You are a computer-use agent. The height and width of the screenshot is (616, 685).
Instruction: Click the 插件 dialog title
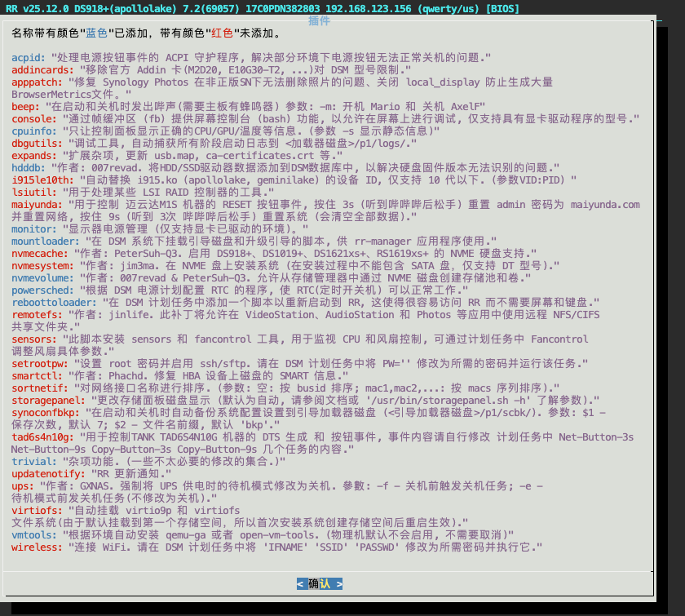coord(319,21)
